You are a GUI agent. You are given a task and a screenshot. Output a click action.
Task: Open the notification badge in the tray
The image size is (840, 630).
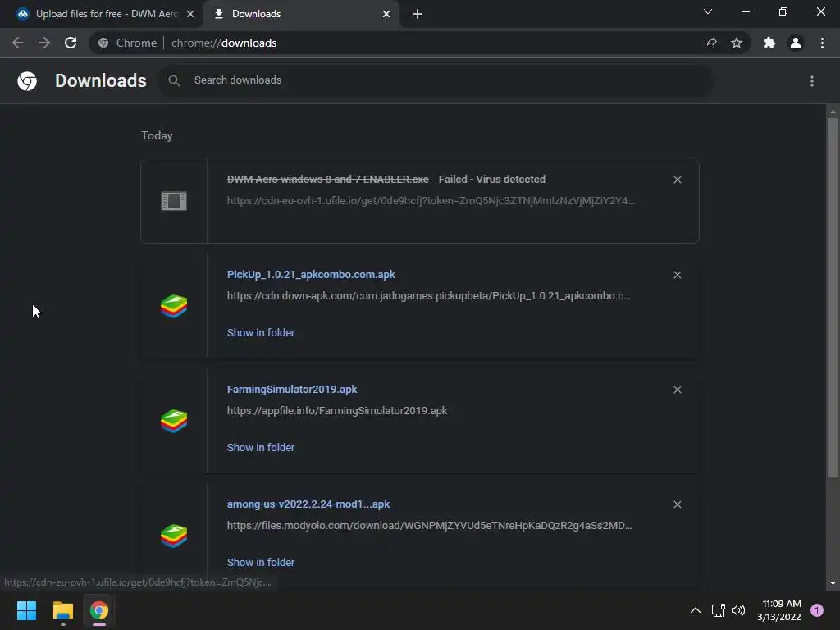(x=817, y=610)
